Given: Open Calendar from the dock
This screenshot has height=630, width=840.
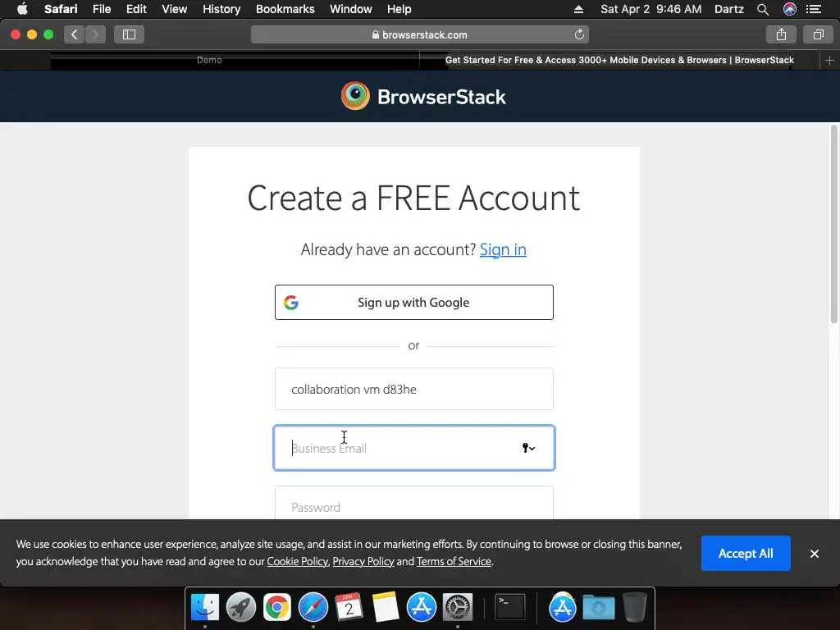Looking at the screenshot, I should (x=349, y=608).
